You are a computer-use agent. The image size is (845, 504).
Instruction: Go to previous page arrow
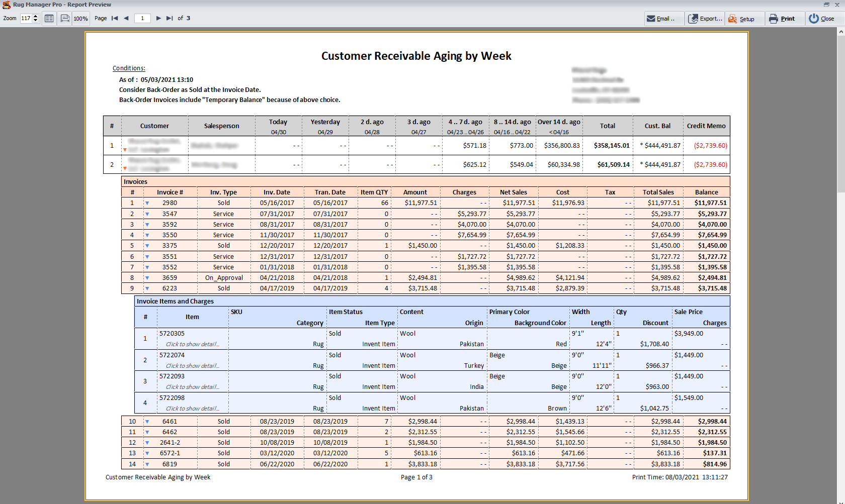click(126, 19)
